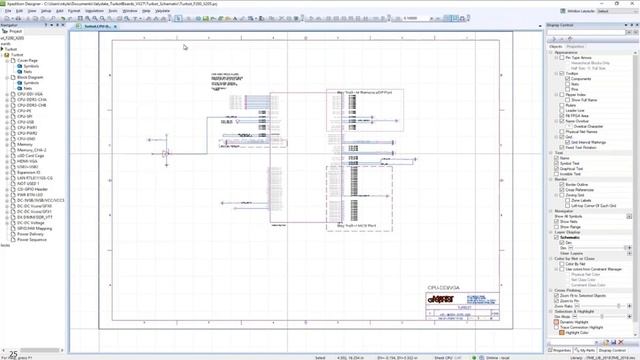Click the Window Layouts icon
Viewport: 640px width, 360px height.
(x=563, y=11)
